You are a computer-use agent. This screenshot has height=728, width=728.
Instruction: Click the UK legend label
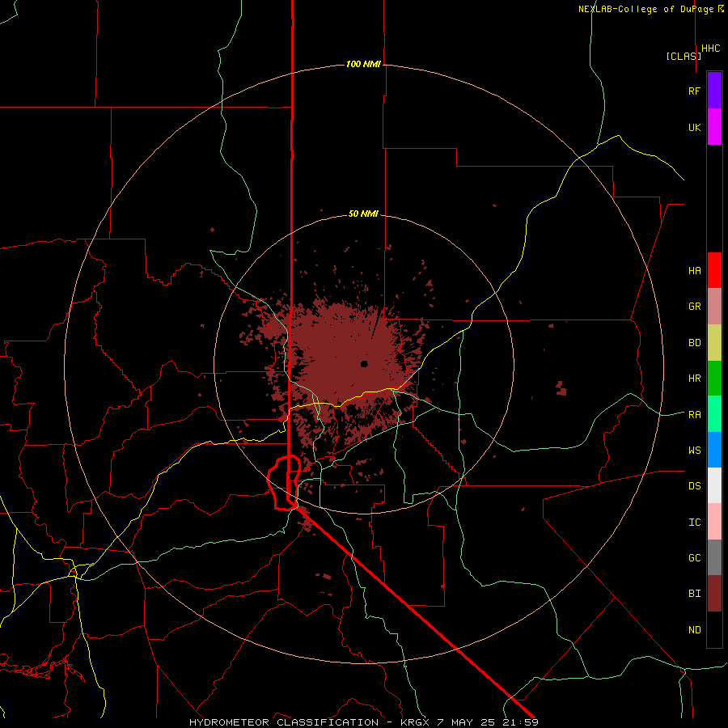tap(694, 127)
